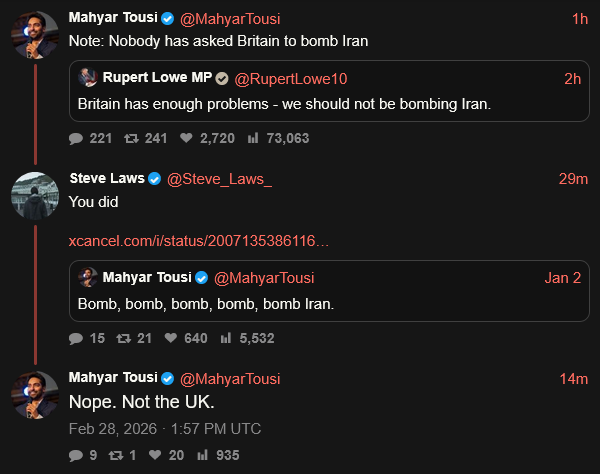600x474 pixels.
Task: Open the xcancel.com status link
Action: tap(199, 241)
